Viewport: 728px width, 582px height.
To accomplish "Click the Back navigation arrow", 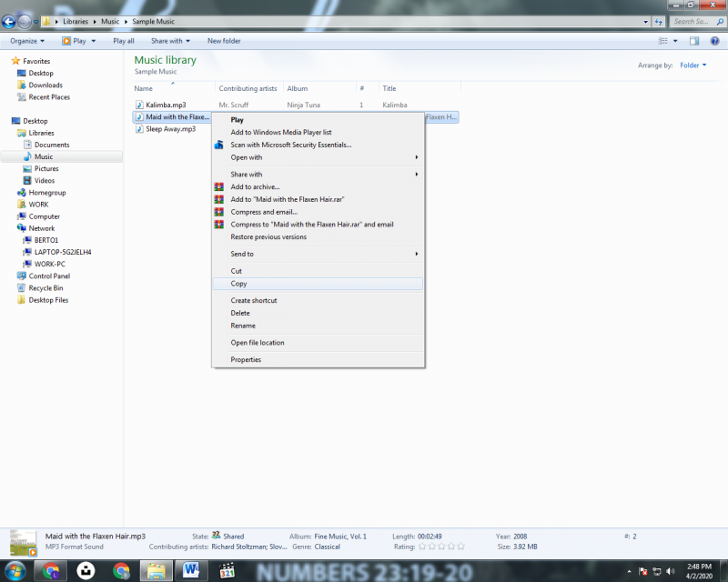I will coord(10,21).
